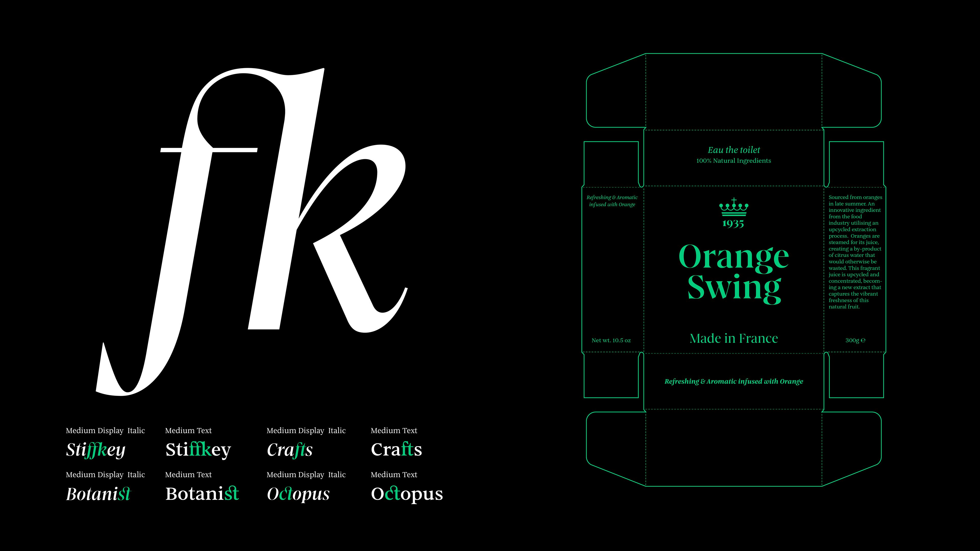Image resolution: width=980 pixels, height=551 pixels.
Task: Click the green ct ligature in italic Octopus
Action: coord(287,494)
